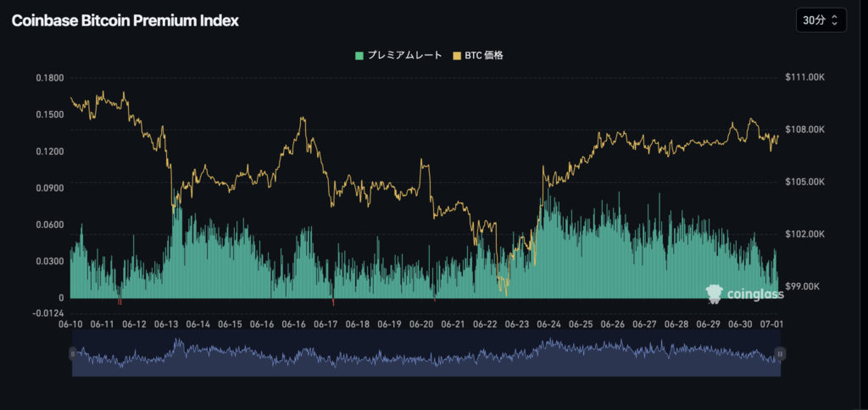
Task: Click the $111.00K right axis value
Action: [x=805, y=78]
